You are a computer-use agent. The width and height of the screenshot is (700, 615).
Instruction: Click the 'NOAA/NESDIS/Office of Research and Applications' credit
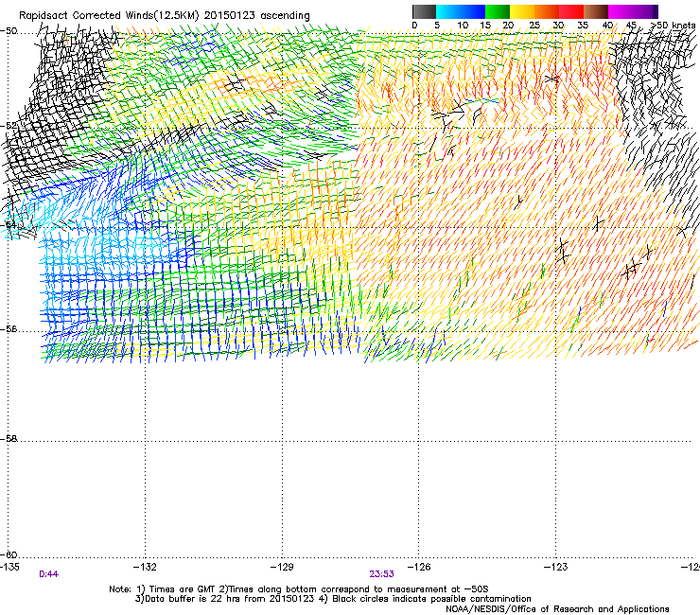[557, 609]
